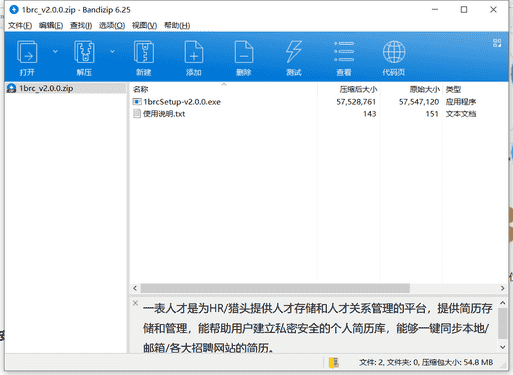Click the Open (打开) toolbar icon
This screenshot has height=375, width=513.
tap(27, 52)
